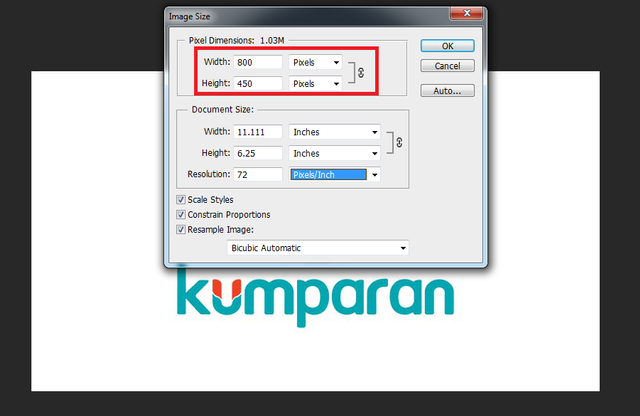
Task: Open the Pixels unit dropdown for pixel Height
Action: pos(315,83)
